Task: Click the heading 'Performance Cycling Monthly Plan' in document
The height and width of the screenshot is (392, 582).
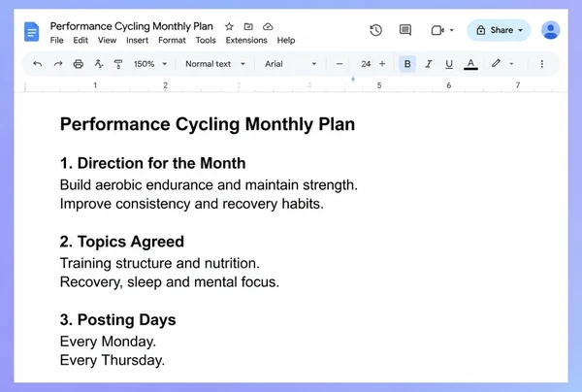Action: pyautogui.click(x=208, y=124)
